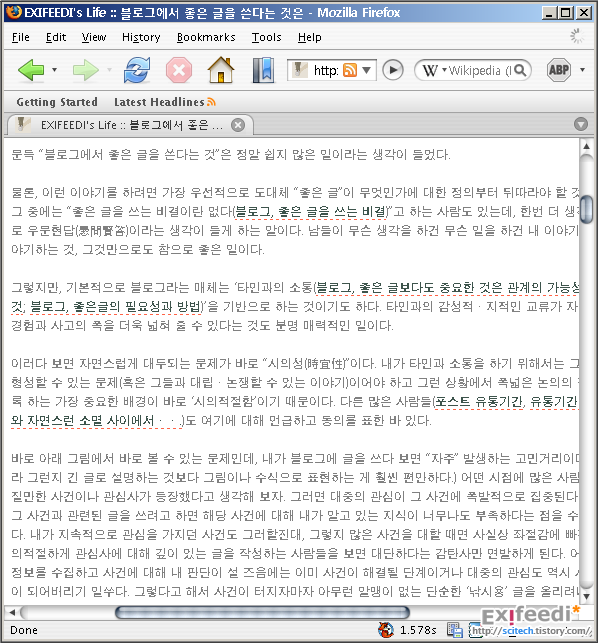Image resolution: width=598 pixels, height=643 pixels.
Task: Open link '블로그, 좋은 글보다도 중요한 것은 관계의 가능성'
Action: tap(447, 288)
